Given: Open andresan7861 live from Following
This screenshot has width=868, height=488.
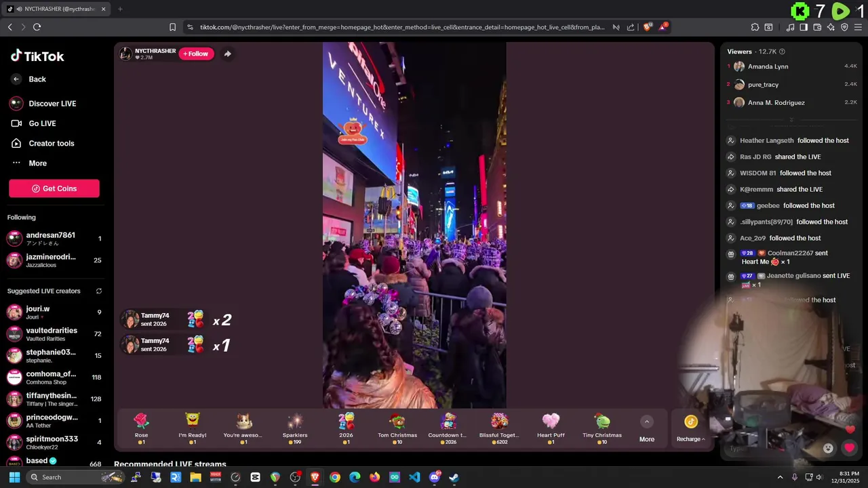Looking at the screenshot, I should (54, 239).
